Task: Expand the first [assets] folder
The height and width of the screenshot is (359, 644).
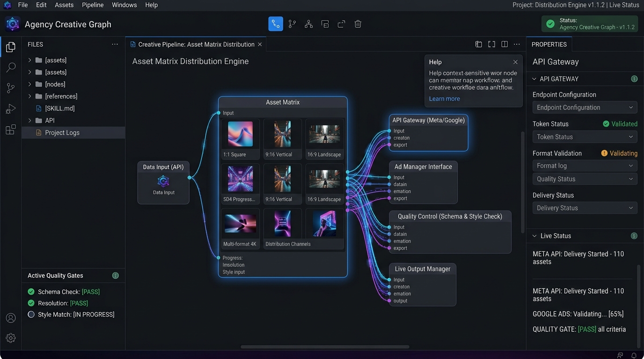Action: coord(29,60)
